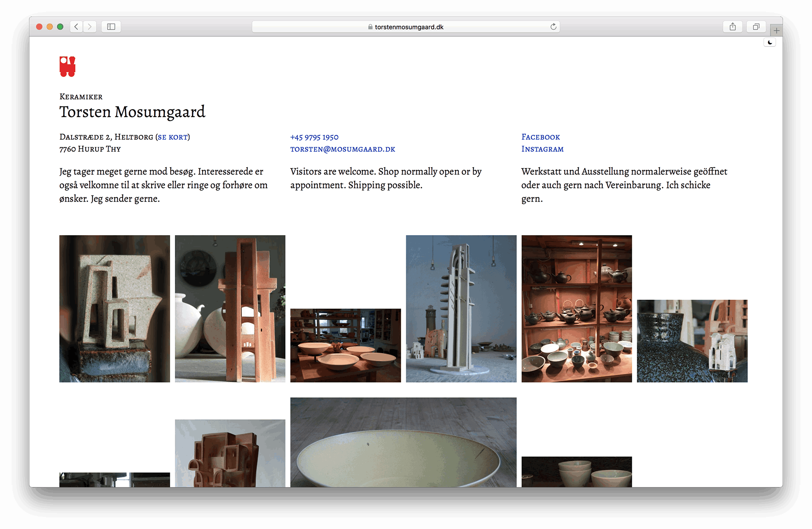
Task: Show the Safari sidebar
Action: pos(111,27)
